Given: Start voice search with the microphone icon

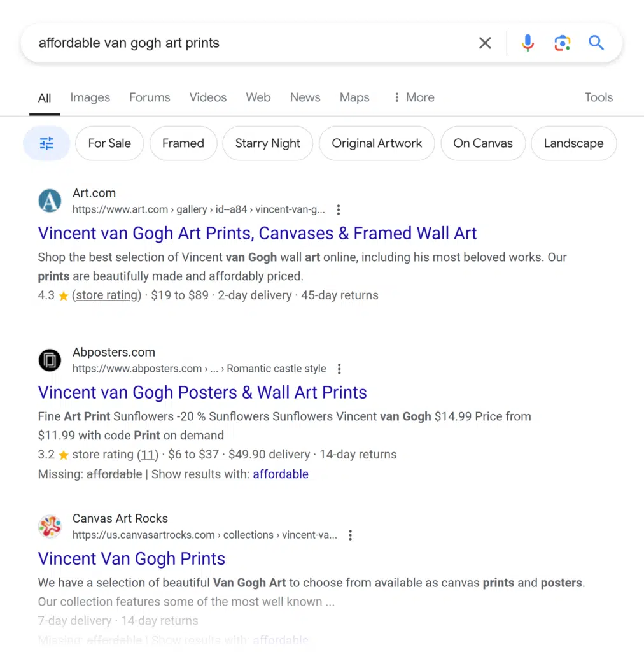Looking at the screenshot, I should click(528, 43).
